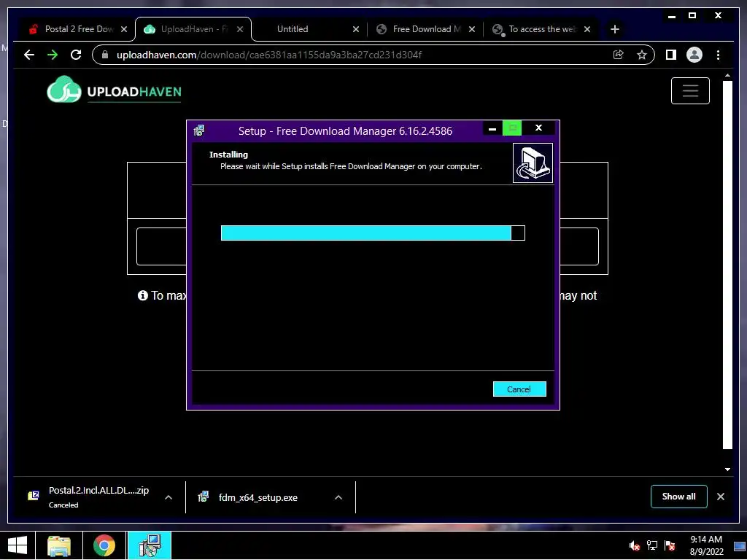Image resolution: width=747 pixels, height=560 pixels.
Task: Close the 'To access the web' tab
Action: pos(587,29)
